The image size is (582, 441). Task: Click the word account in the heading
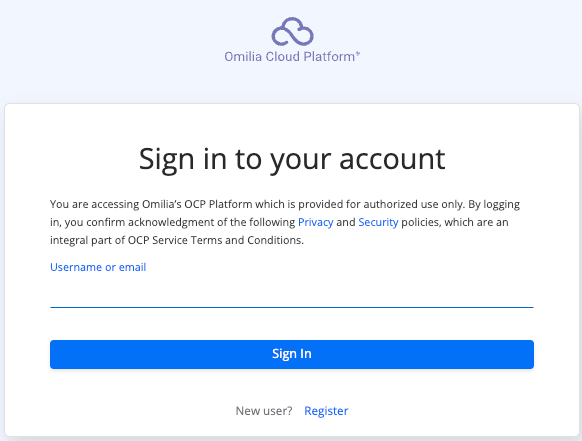click(x=392, y=160)
